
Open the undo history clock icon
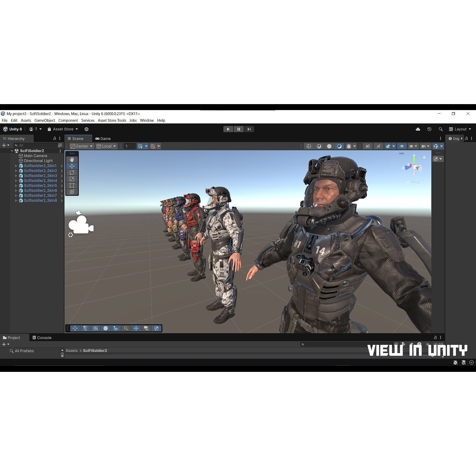tap(429, 129)
